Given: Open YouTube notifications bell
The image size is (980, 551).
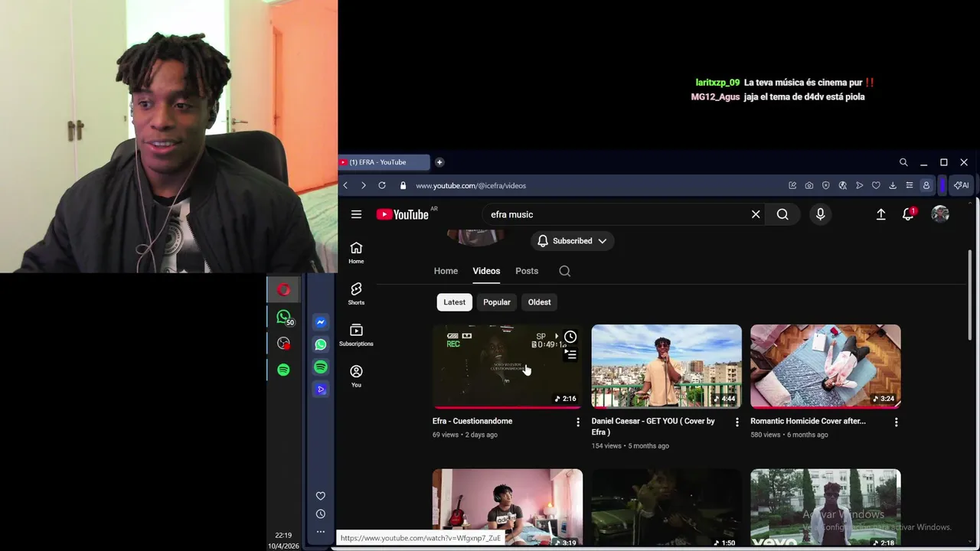Looking at the screenshot, I should click(908, 214).
